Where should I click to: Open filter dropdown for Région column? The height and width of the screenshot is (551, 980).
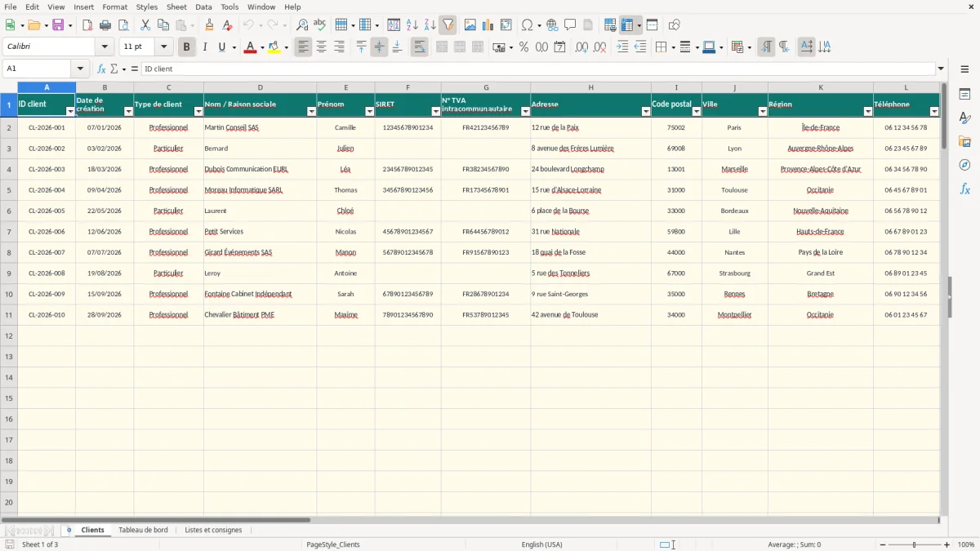tap(867, 111)
